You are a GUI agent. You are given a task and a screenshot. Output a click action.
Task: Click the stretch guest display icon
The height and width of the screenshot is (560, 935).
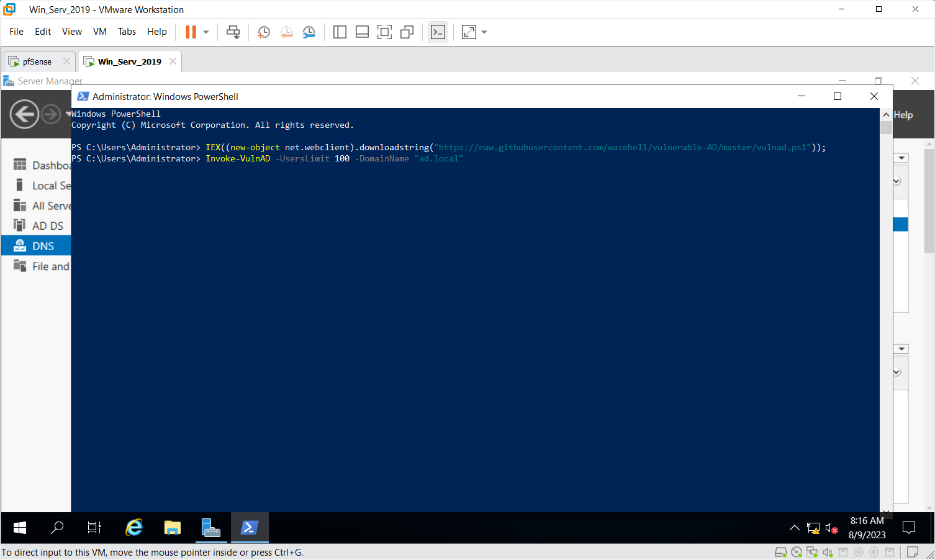tap(469, 32)
